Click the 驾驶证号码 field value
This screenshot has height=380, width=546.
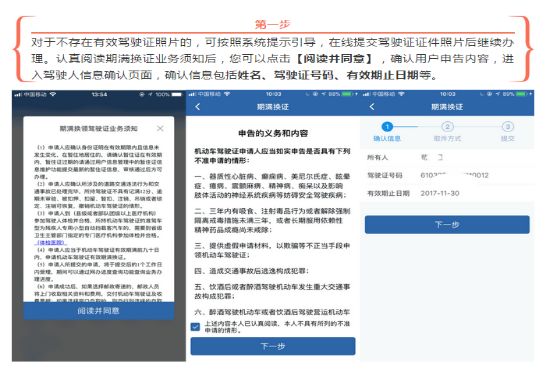click(454, 175)
